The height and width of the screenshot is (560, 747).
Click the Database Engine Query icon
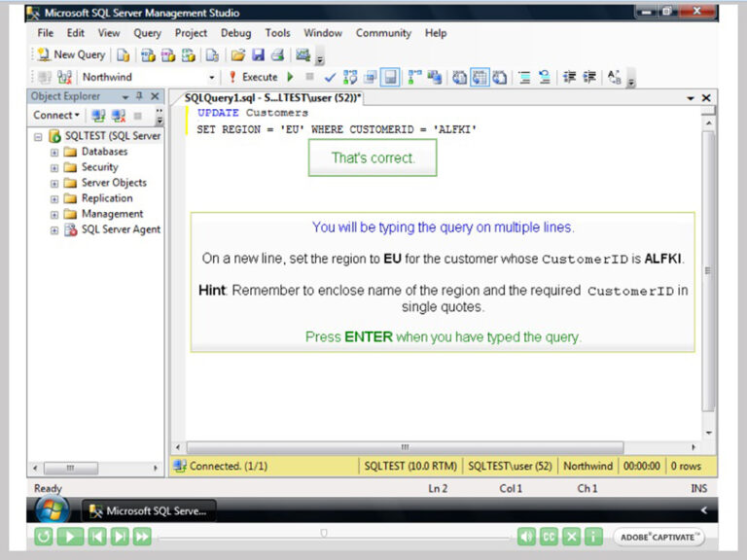click(124, 55)
